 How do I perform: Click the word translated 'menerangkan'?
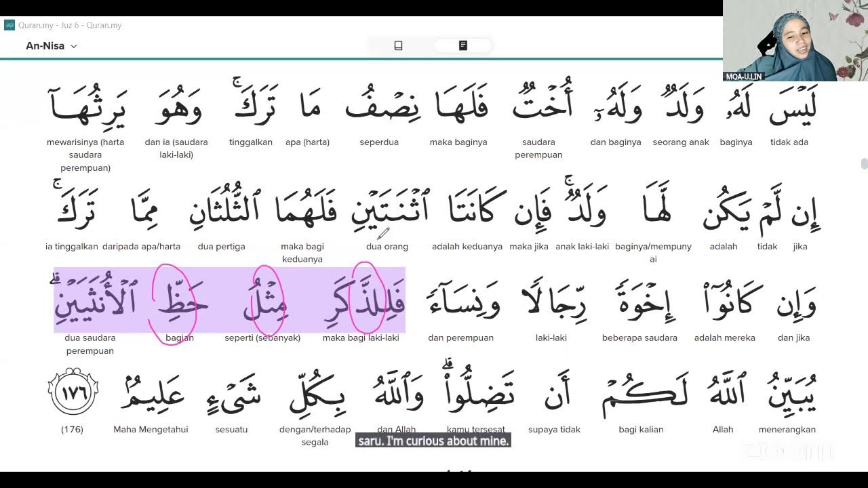point(792,393)
